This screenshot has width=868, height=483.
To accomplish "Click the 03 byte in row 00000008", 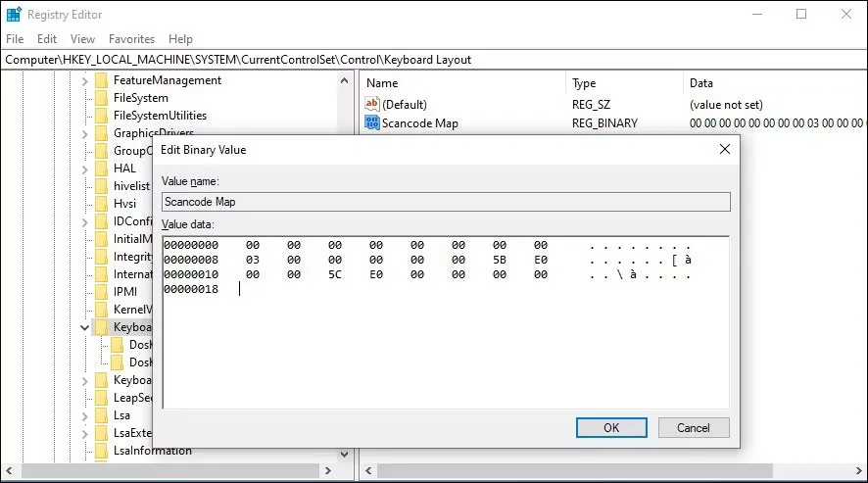I will (x=253, y=260).
